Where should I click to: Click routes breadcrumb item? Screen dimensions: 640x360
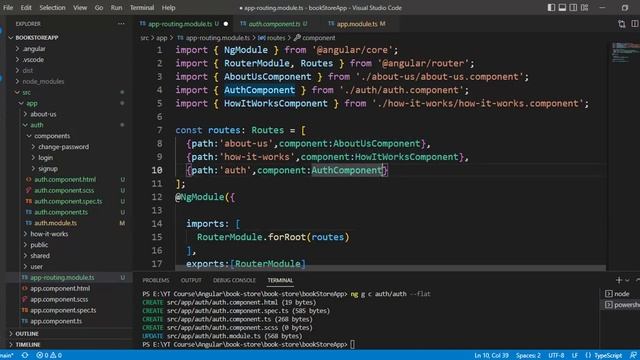[x=276, y=38]
